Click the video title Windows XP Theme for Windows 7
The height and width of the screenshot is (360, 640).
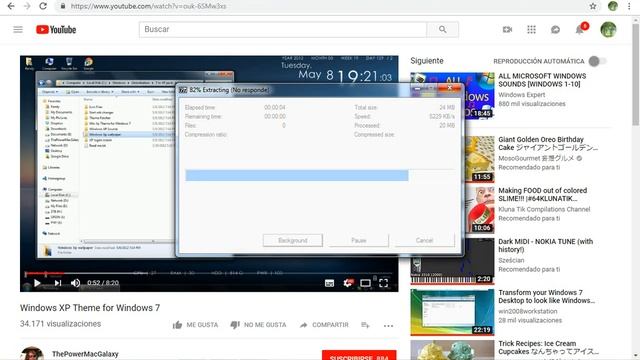coord(90,308)
